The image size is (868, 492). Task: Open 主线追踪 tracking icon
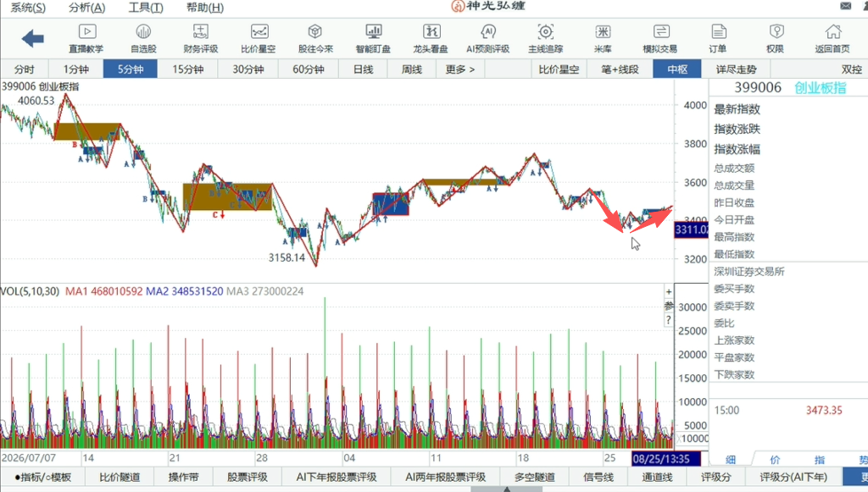pyautogui.click(x=545, y=39)
